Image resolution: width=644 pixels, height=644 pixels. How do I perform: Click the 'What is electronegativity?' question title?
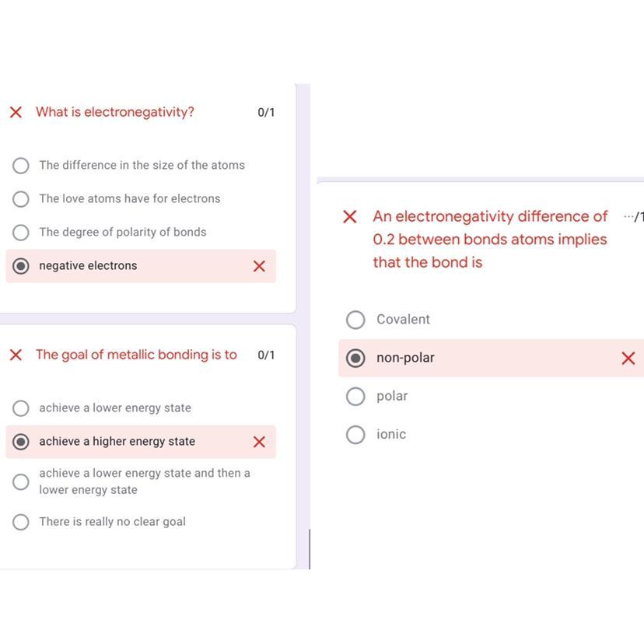pyautogui.click(x=115, y=112)
